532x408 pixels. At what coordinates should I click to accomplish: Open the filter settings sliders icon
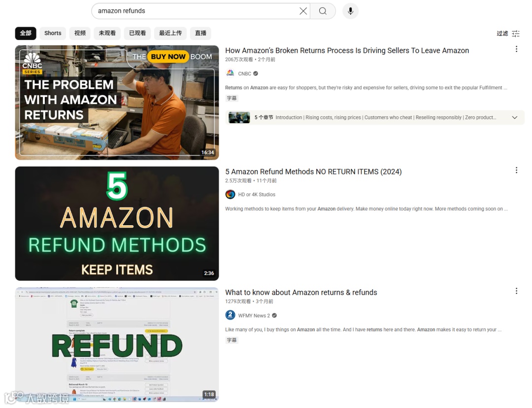516,34
